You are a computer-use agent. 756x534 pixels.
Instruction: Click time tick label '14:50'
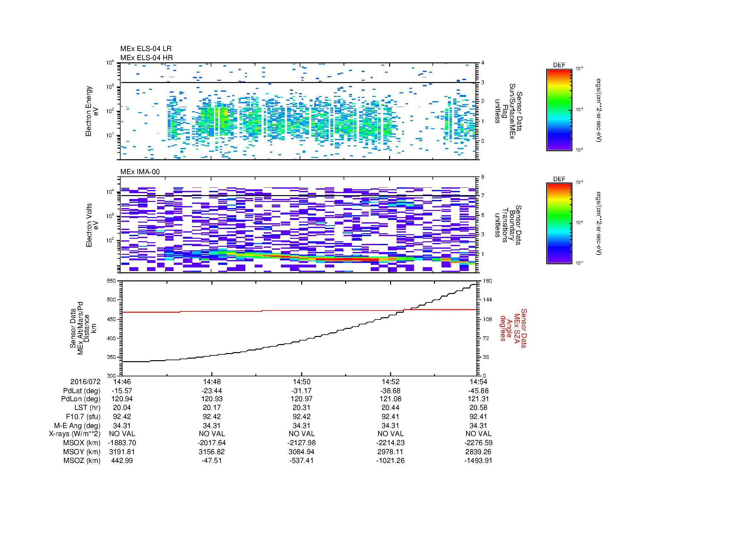click(301, 382)
